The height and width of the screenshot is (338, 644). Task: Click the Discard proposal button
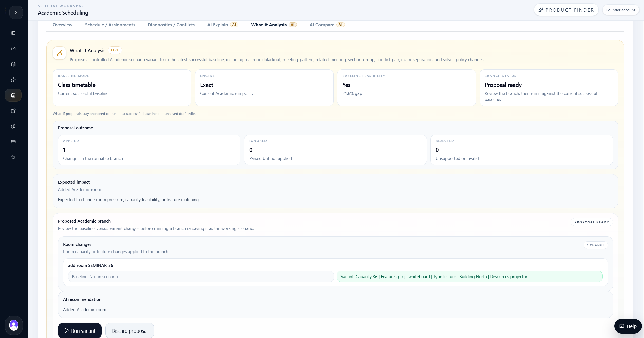pyautogui.click(x=130, y=330)
